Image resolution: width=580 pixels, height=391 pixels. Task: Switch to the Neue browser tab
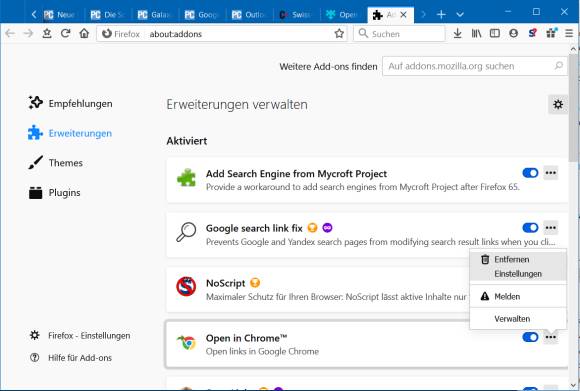(60, 15)
